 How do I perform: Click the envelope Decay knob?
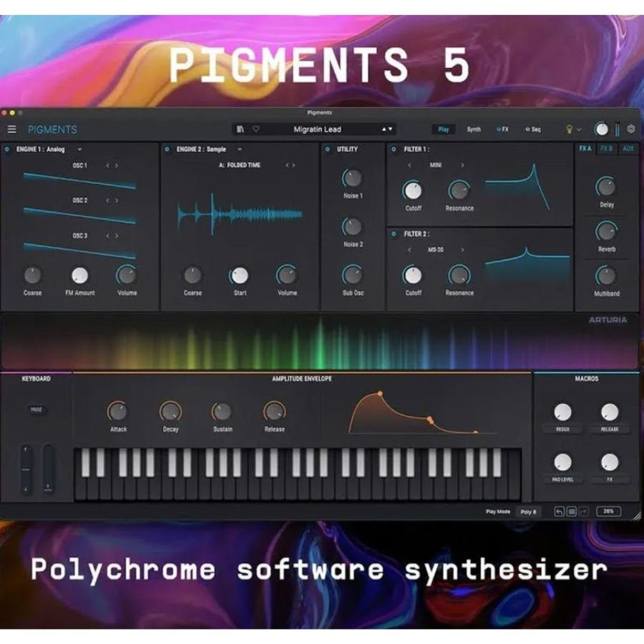point(170,411)
